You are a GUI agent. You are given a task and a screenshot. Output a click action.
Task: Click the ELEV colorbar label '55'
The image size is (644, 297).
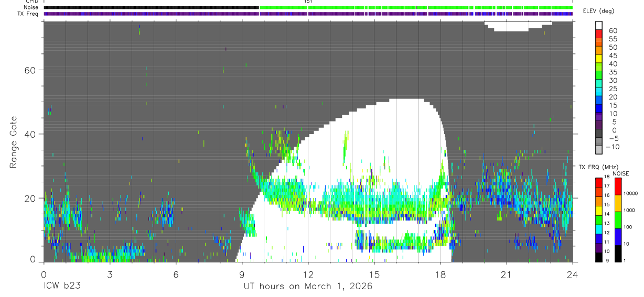tap(613, 39)
